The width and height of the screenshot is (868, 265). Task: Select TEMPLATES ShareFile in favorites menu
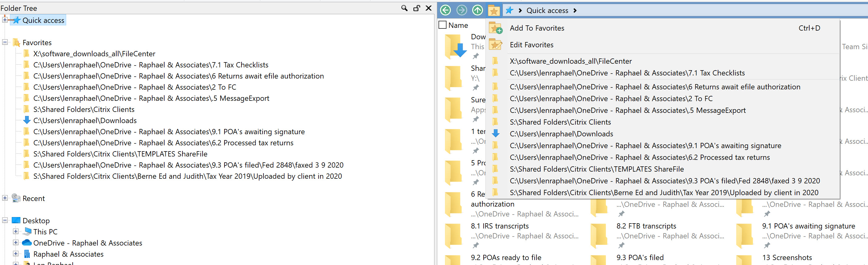click(663, 169)
